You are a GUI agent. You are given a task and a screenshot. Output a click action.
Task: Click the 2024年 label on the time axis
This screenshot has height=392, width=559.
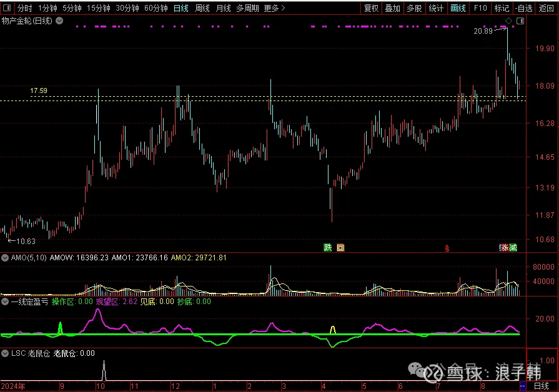coord(13,386)
